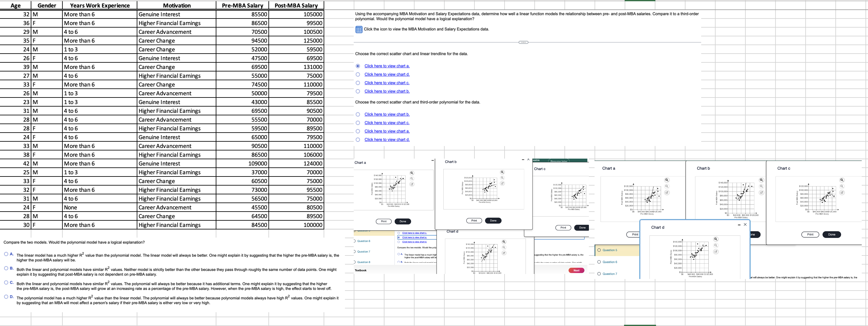The width and height of the screenshot is (868, 326).
Task: Click the external-link icon on Chart d
Action: tap(715, 251)
